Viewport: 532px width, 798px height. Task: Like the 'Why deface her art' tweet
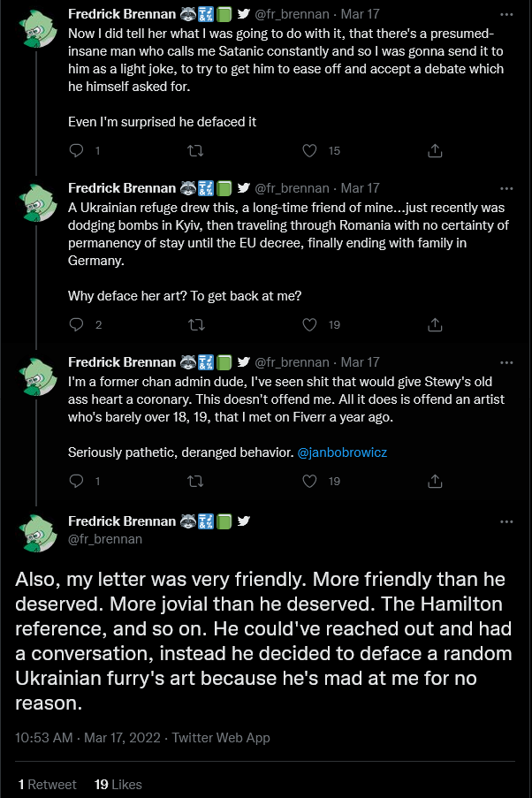pos(309,324)
